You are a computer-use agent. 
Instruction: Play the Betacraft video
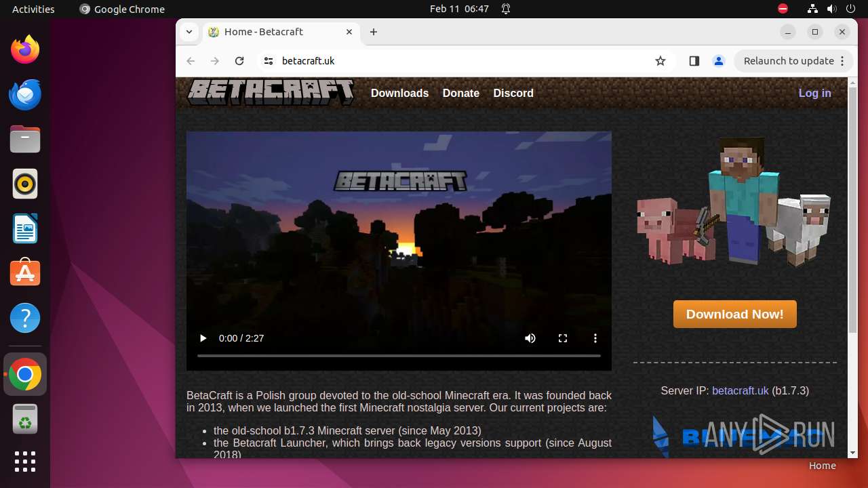pyautogui.click(x=203, y=338)
